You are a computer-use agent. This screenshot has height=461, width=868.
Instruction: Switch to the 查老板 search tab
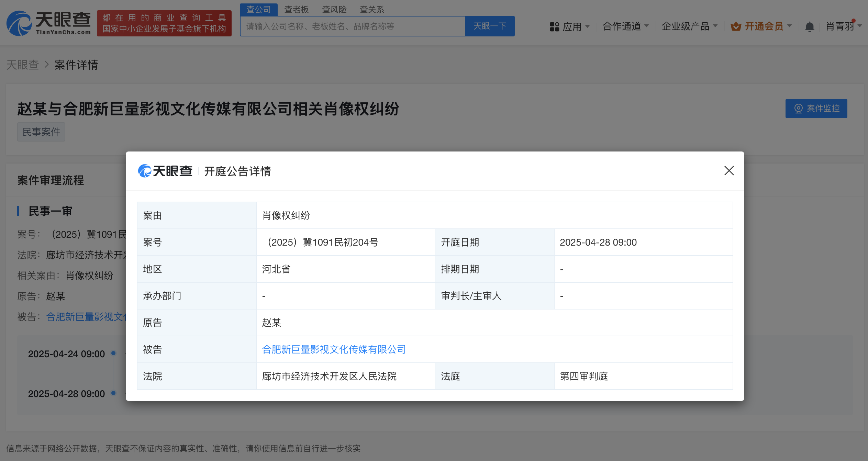[x=296, y=9]
